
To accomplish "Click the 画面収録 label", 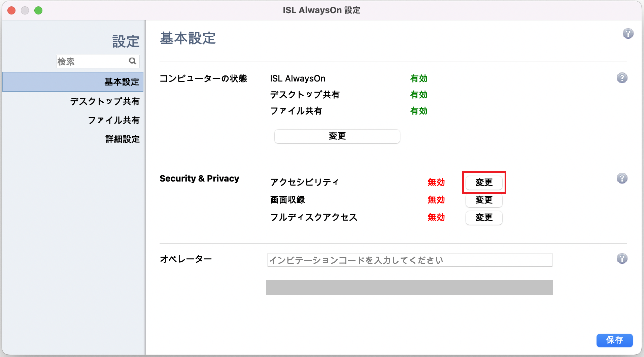I will [x=287, y=200].
